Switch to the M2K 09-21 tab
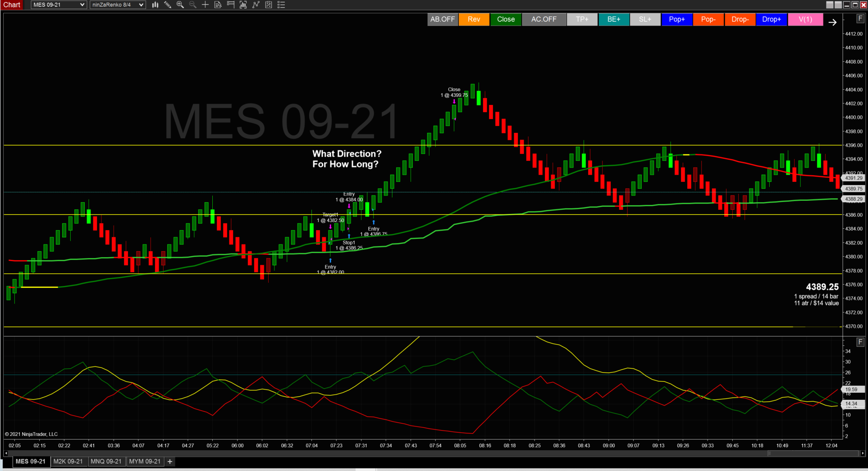Screen dimensions: 868x471 coord(68,462)
